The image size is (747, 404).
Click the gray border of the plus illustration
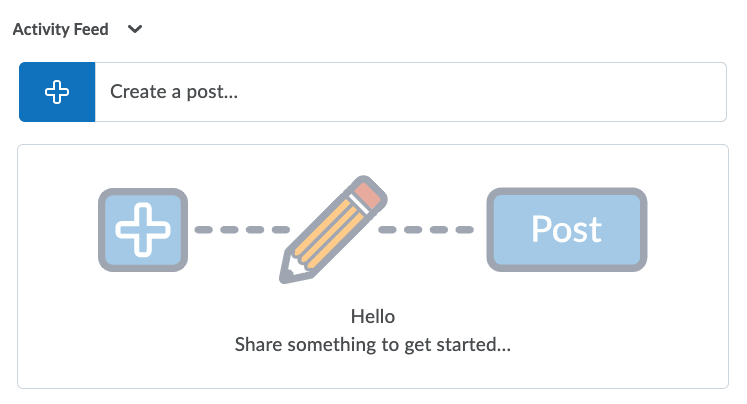[x=103, y=229]
